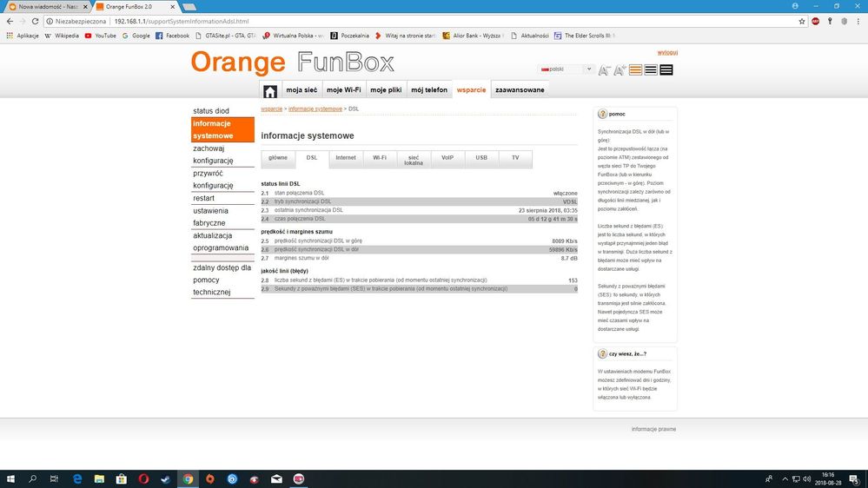
Task: Click the browser address bar
Action: 434,21
